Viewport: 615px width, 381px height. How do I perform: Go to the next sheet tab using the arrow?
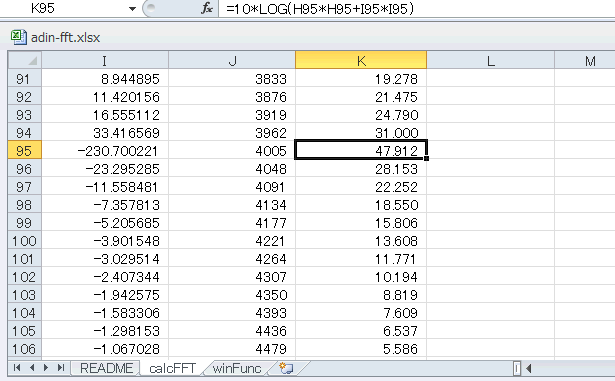(46, 368)
